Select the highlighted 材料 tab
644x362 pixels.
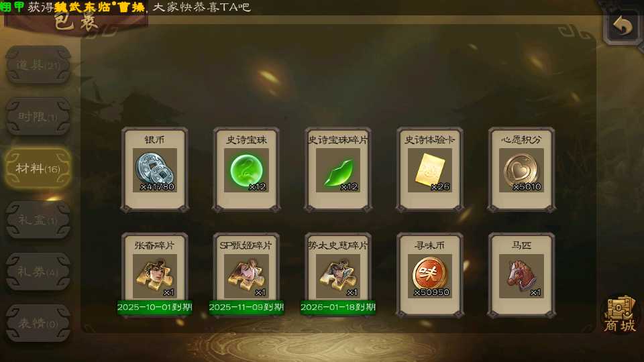[x=38, y=168]
